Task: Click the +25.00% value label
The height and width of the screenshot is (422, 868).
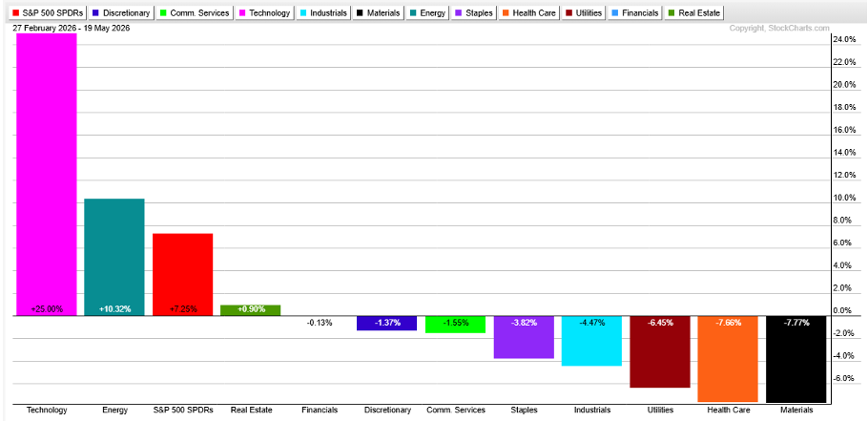Action: [47, 309]
